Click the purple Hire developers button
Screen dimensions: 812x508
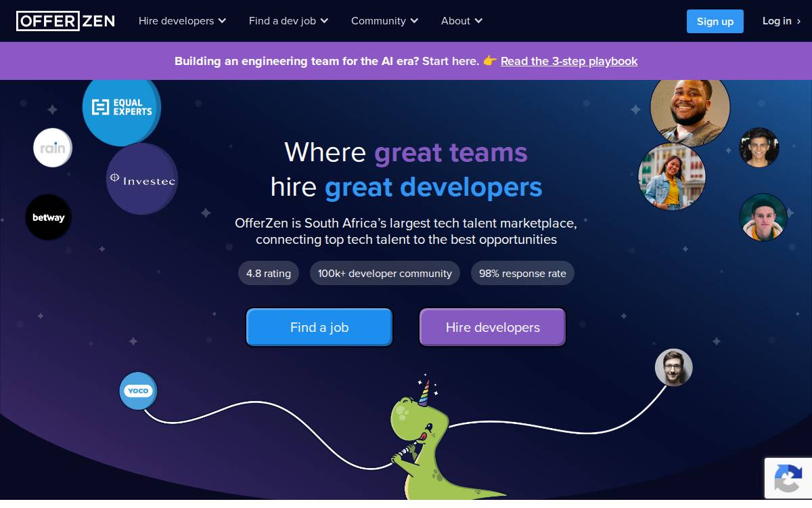point(493,327)
